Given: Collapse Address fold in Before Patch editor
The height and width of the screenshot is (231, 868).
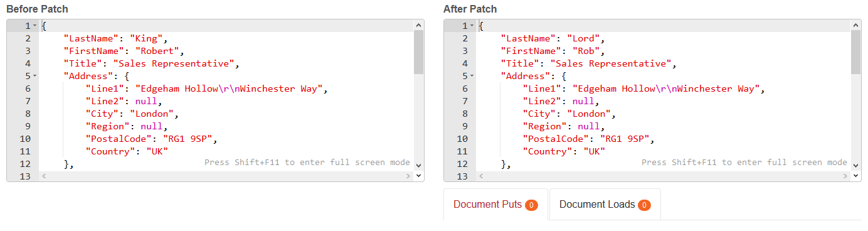Looking at the screenshot, I should tap(34, 76).
